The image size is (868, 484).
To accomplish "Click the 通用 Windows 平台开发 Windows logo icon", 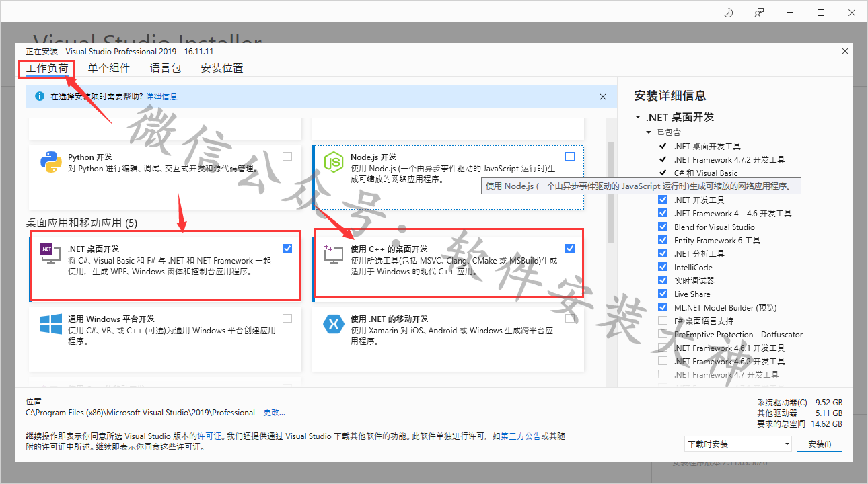I will [x=51, y=324].
